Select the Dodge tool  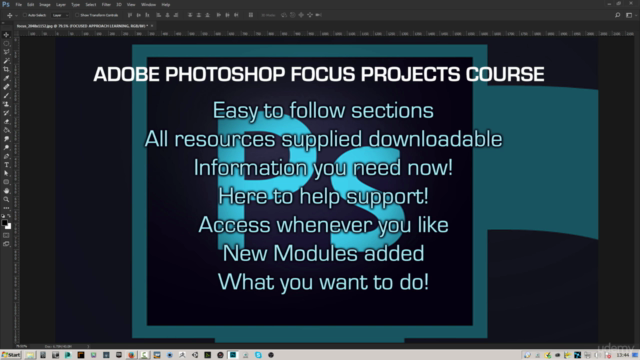6,147
